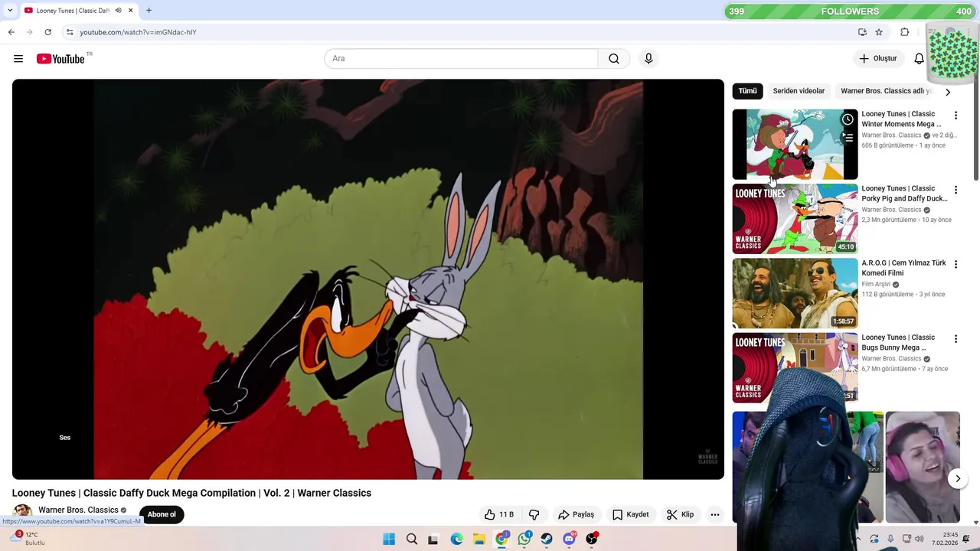Open Windows taskbar search

pyautogui.click(x=412, y=539)
